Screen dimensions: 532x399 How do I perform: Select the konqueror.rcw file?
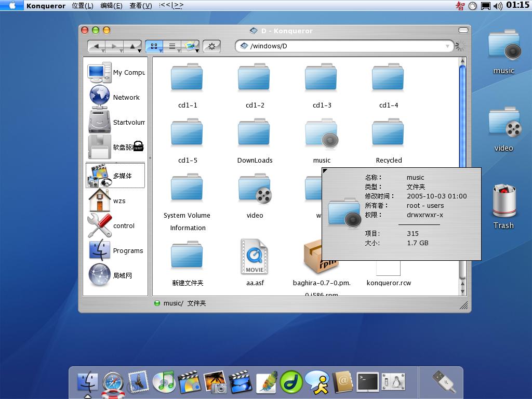click(389, 274)
